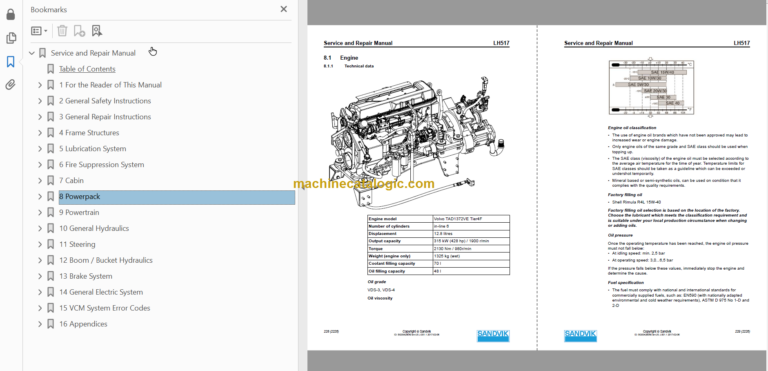The image size is (768, 371).
Task: Expand the '7 Cabin' bookmark
Action: tap(40, 180)
